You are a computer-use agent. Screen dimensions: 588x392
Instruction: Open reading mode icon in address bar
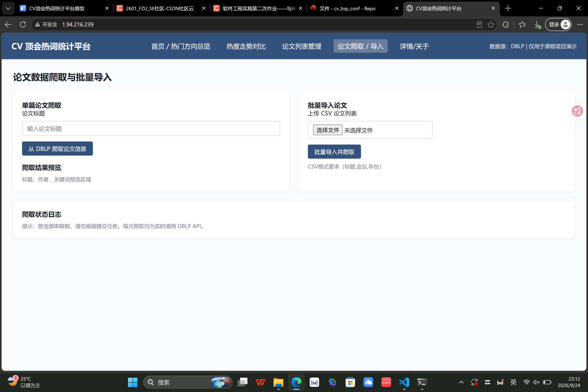coord(479,24)
